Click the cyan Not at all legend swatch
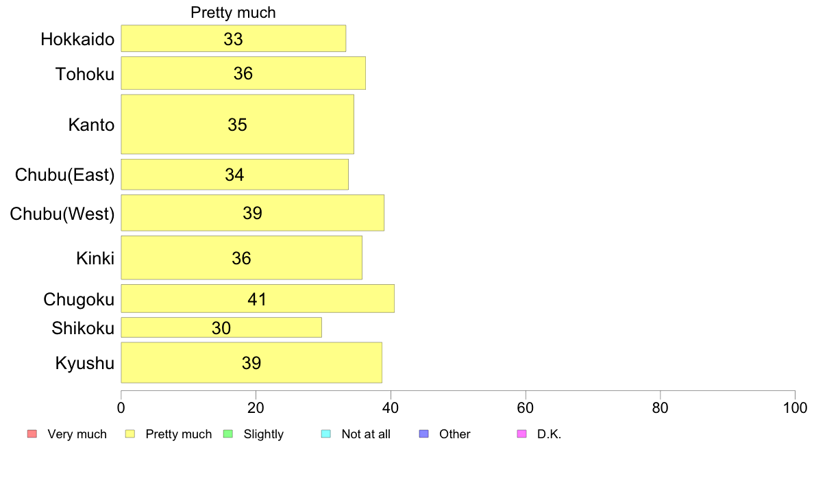The width and height of the screenshot is (814, 504). 326,434
